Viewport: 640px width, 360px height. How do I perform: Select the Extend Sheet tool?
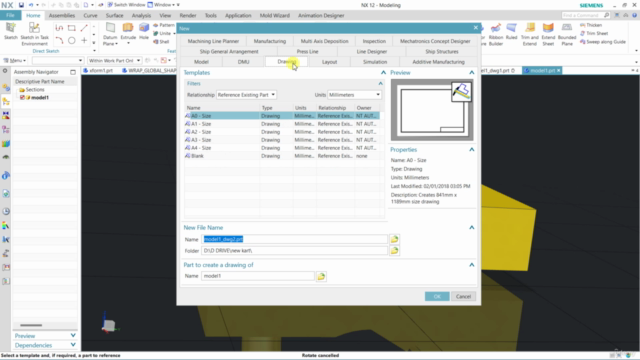pos(548,33)
